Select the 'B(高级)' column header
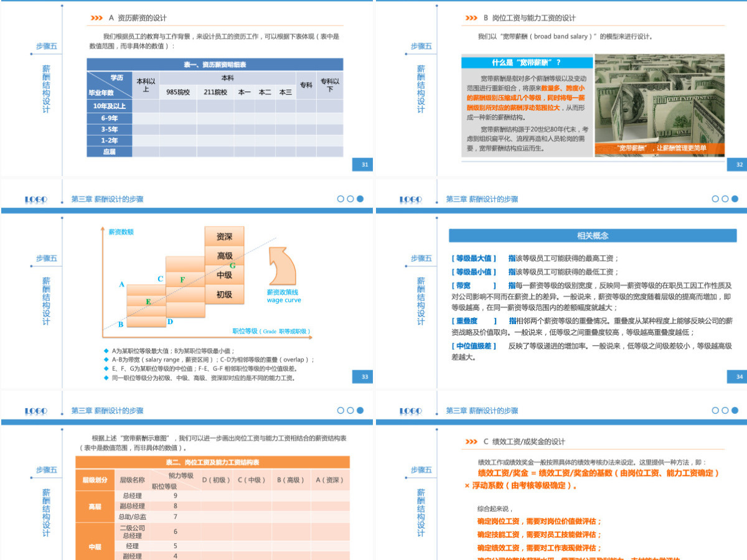747x560 pixels. 290,480
